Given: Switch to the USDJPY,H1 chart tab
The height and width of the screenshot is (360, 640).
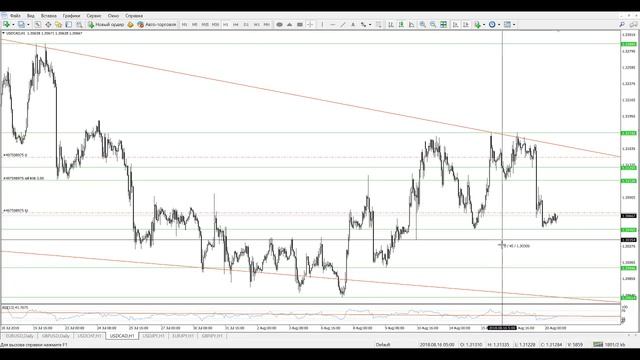Looking at the screenshot, I should [x=153, y=336].
